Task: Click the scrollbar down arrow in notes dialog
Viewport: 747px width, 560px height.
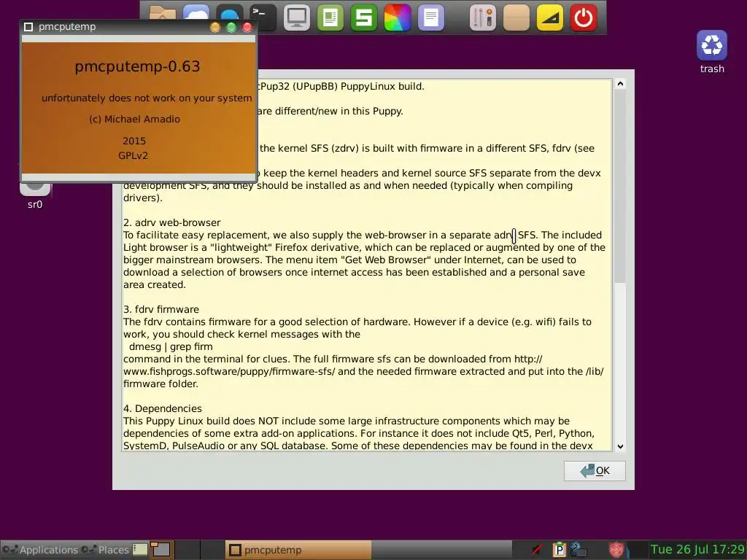Action: [620, 446]
